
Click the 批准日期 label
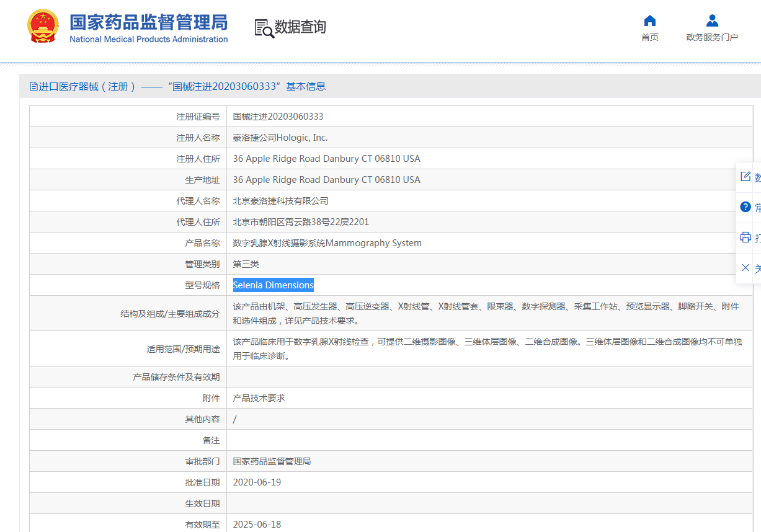(202, 482)
